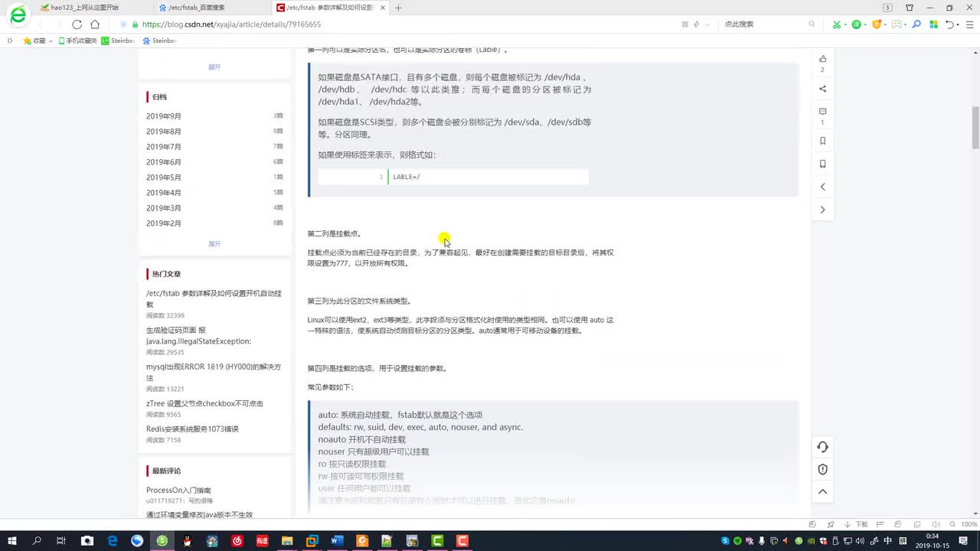Click the 100% zoom level in status bar
This screenshot has width=980, height=551.
coord(969,524)
